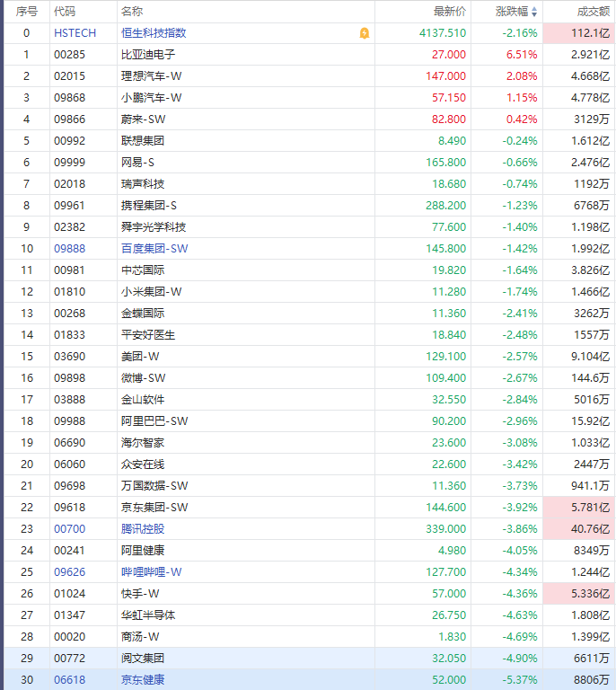The width and height of the screenshot is (616, 690).
Task: Select the 微博-SW stock name
Action: click(x=144, y=378)
